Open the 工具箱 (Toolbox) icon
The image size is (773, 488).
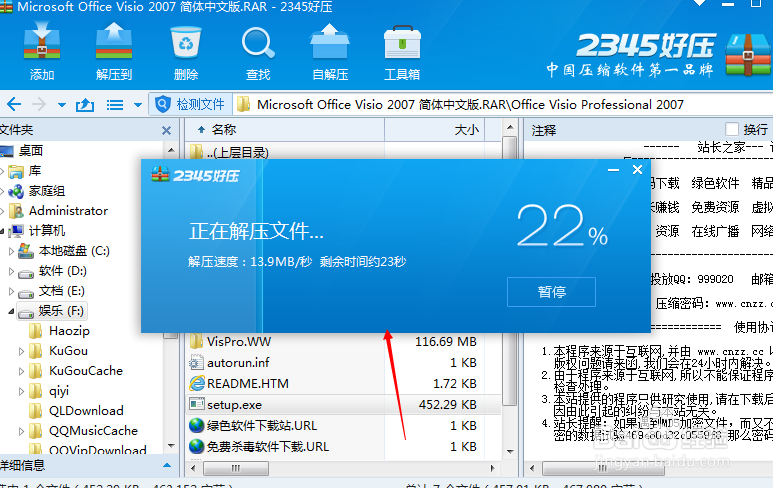tap(402, 43)
